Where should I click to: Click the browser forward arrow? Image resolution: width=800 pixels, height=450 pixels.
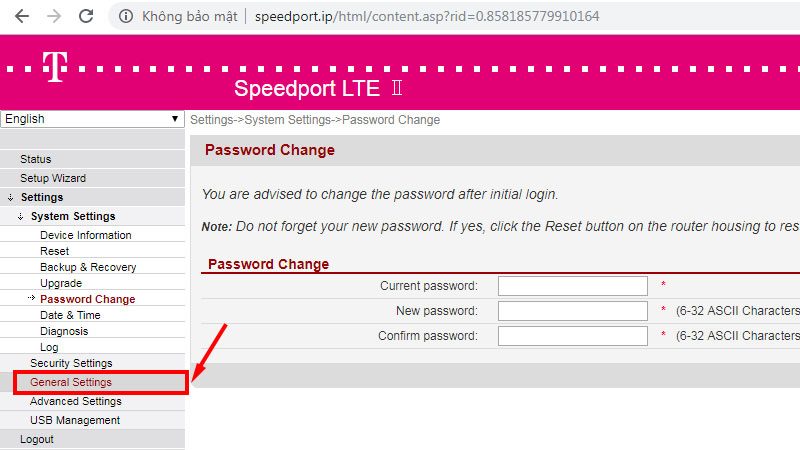pos(54,17)
